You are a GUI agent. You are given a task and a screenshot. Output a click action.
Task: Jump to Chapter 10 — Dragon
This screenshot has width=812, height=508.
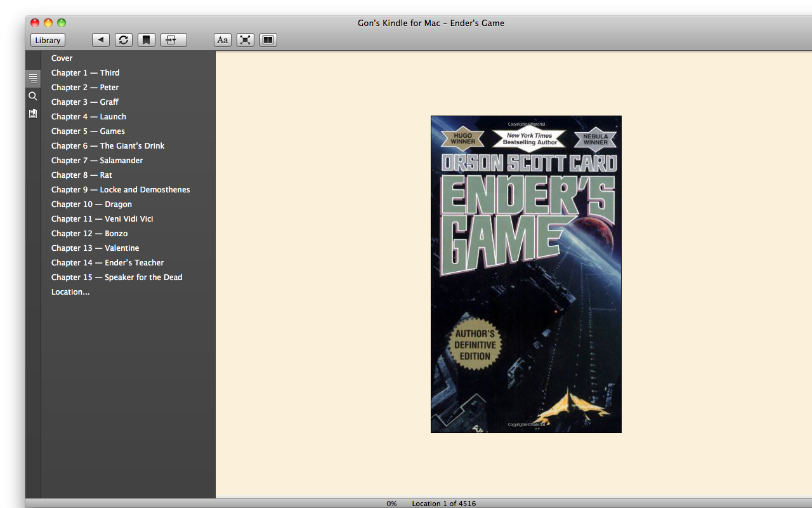92,204
